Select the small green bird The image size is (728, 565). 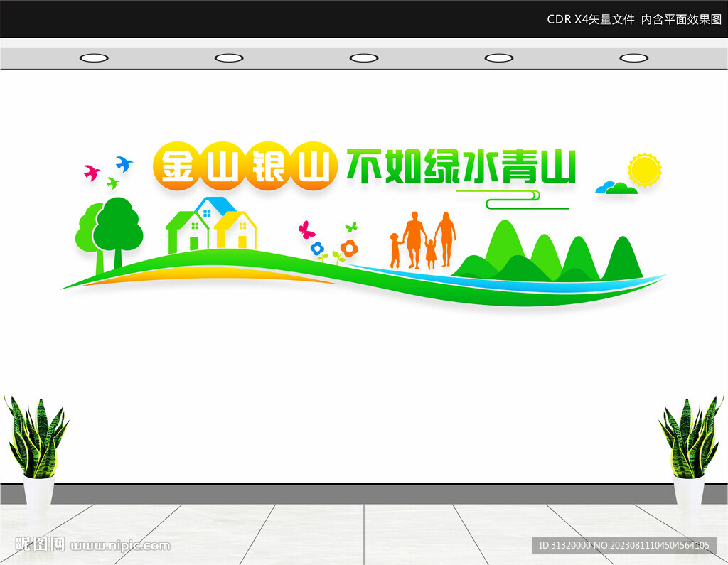(x=112, y=183)
